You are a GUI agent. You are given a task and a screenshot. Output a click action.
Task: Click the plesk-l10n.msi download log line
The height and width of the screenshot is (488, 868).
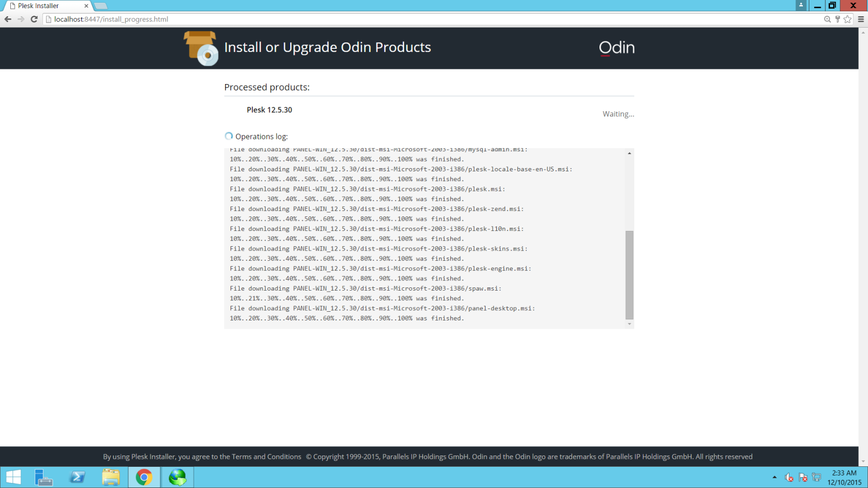pyautogui.click(x=376, y=229)
